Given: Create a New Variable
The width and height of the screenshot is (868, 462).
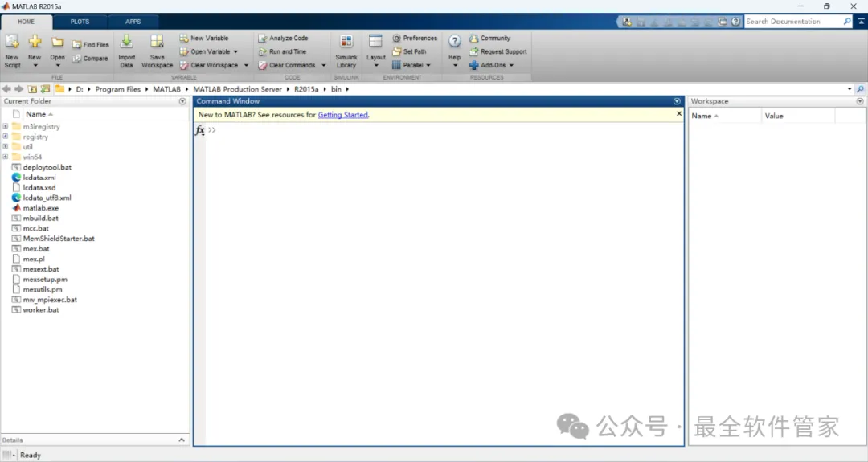Looking at the screenshot, I should click(x=203, y=39).
